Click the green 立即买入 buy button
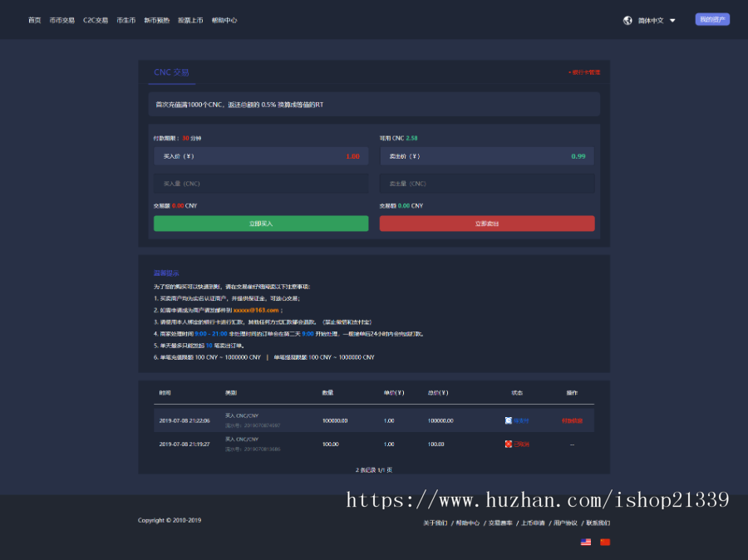 tap(261, 224)
